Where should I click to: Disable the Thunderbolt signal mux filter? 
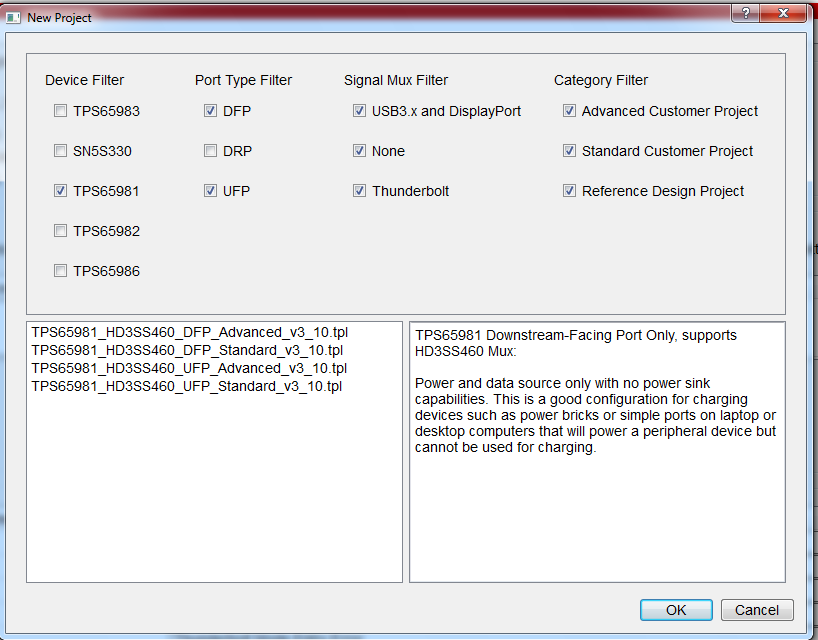coord(359,191)
